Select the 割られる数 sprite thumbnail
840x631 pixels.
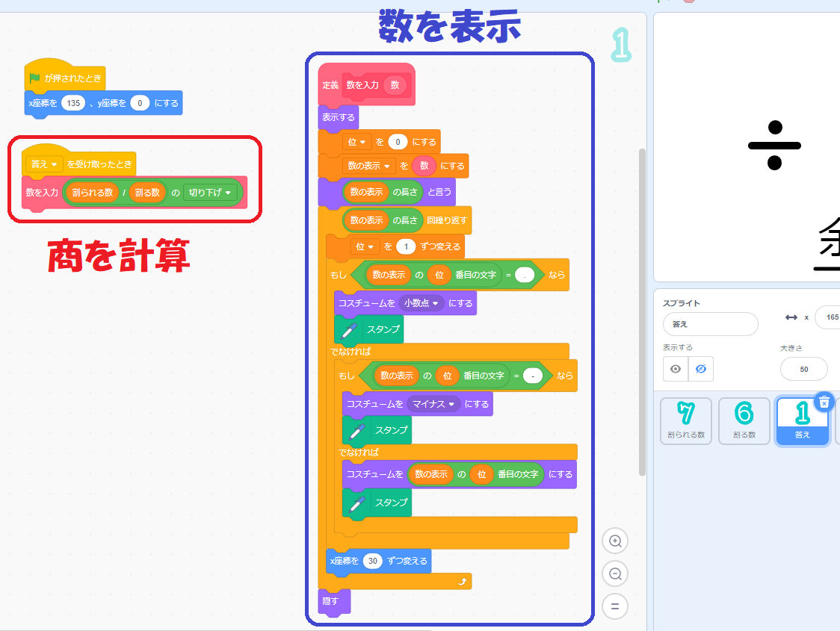pyautogui.click(x=686, y=421)
